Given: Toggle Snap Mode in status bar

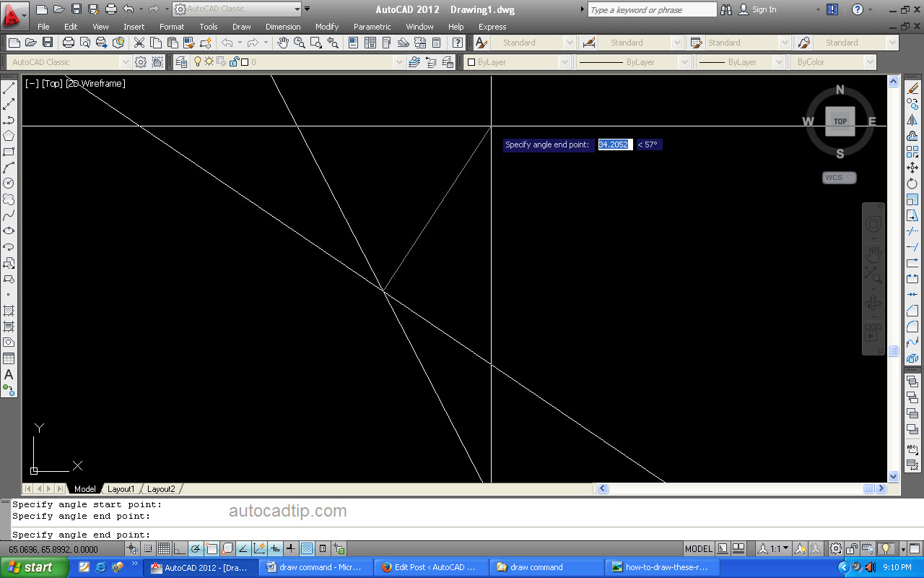Looking at the screenshot, I should coord(148,548).
